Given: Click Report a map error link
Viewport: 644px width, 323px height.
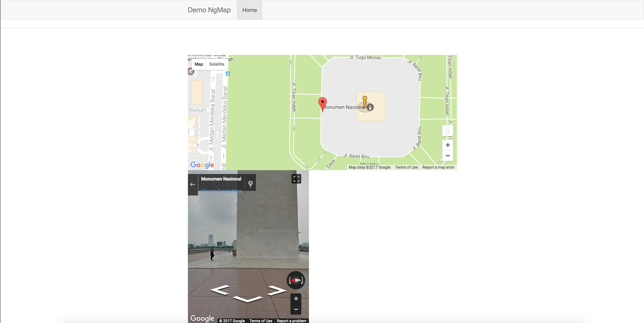Looking at the screenshot, I should coord(438,167).
